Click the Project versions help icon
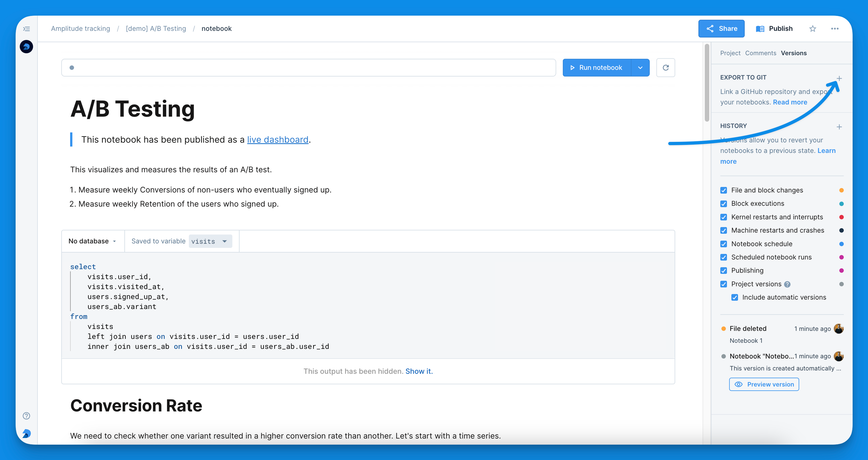Image resolution: width=868 pixels, height=460 pixels. point(787,284)
